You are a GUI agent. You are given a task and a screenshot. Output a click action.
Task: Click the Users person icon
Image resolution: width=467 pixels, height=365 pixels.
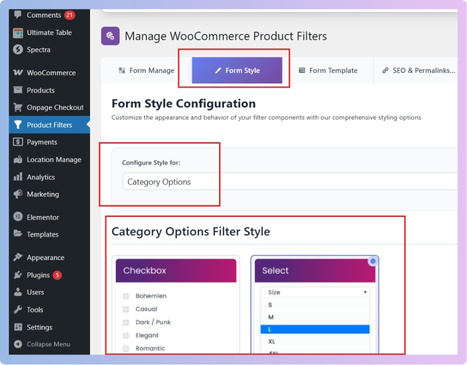coord(18,292)
